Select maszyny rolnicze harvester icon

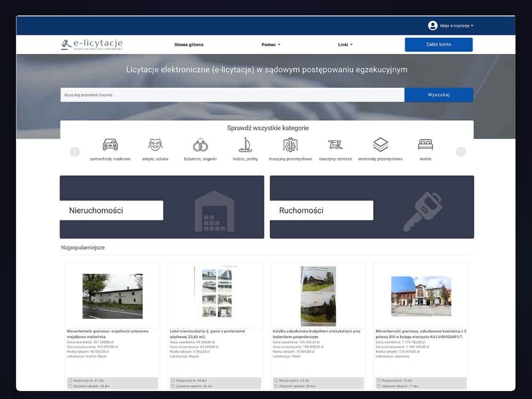(x=335, y=145)
